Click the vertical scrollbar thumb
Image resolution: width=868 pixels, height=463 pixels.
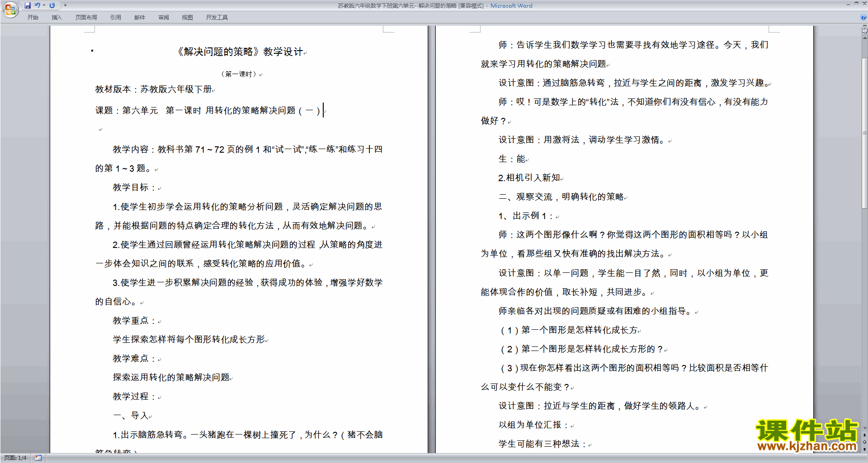864,133
